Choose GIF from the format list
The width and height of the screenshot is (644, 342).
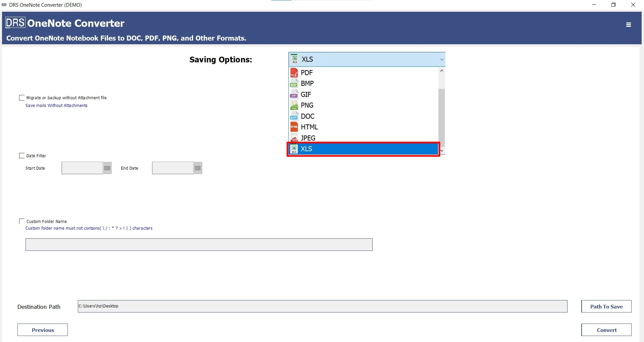364,95
